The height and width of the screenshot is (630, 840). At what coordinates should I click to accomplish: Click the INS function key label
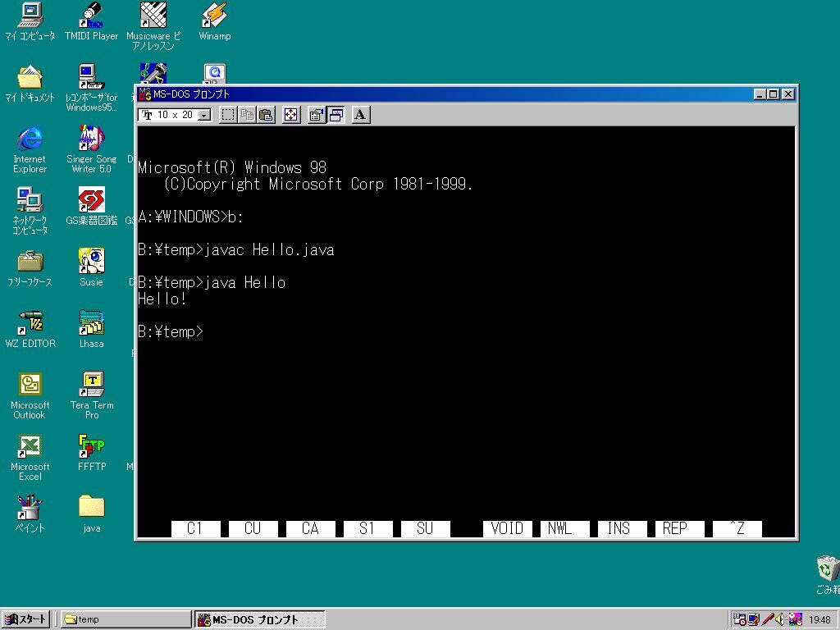(622, 529)
